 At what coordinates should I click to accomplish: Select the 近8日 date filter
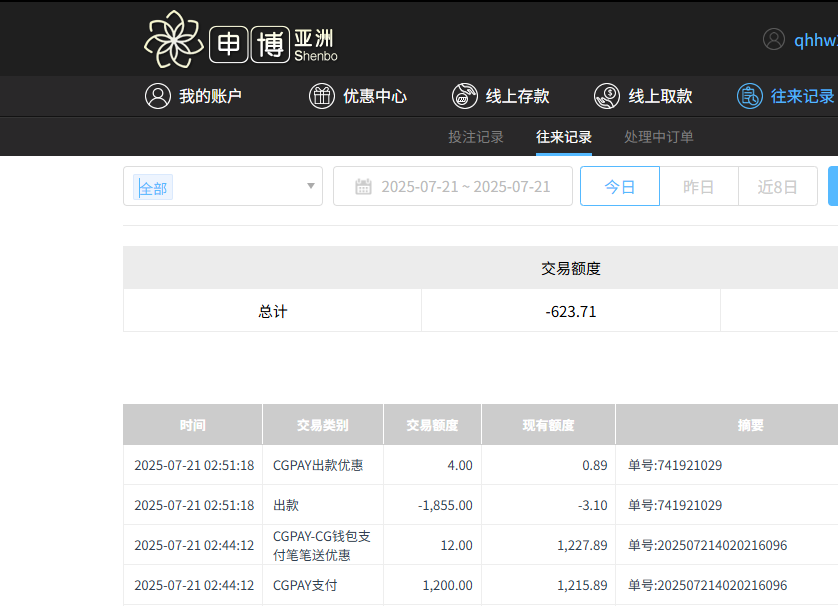click(x=778, y=185)
